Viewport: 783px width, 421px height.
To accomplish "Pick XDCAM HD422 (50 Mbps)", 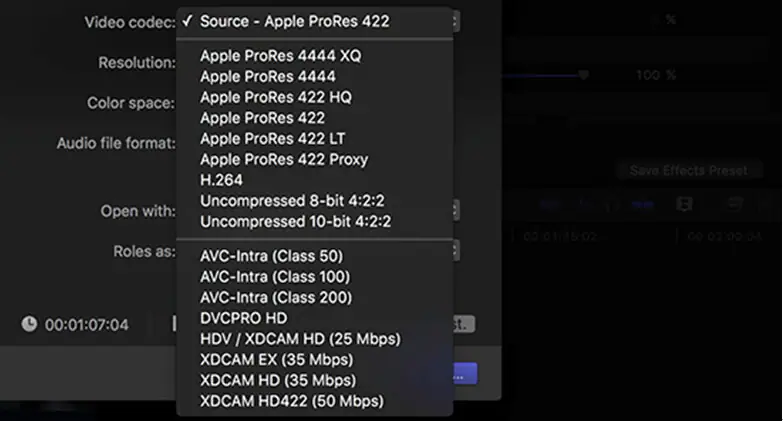I will click(x=291, y=402).
